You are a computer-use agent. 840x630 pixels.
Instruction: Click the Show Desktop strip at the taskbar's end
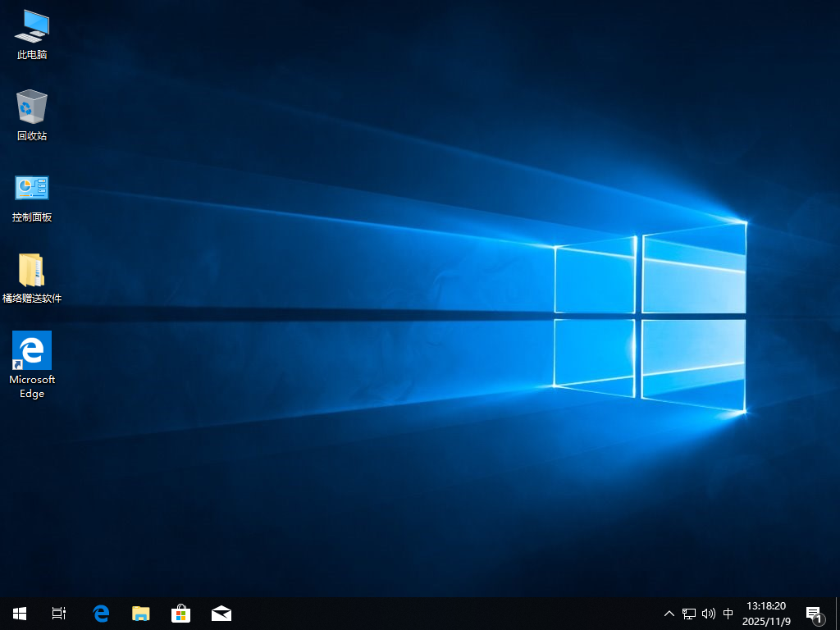click(x=837, y=613)
